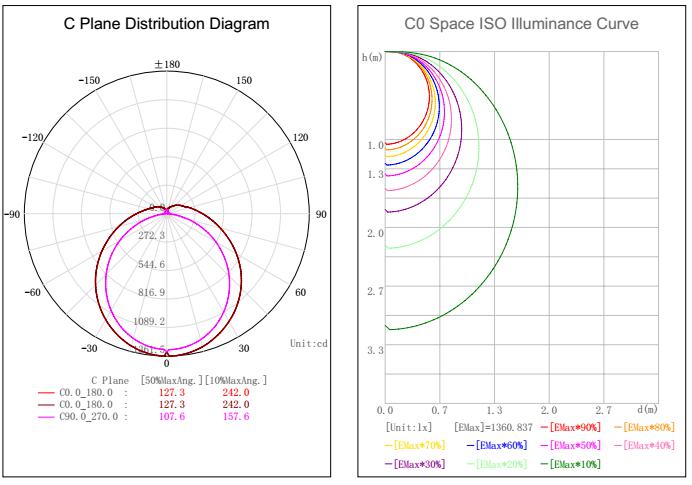Click the ±180 angle label on polar chart

click(166, 64)
